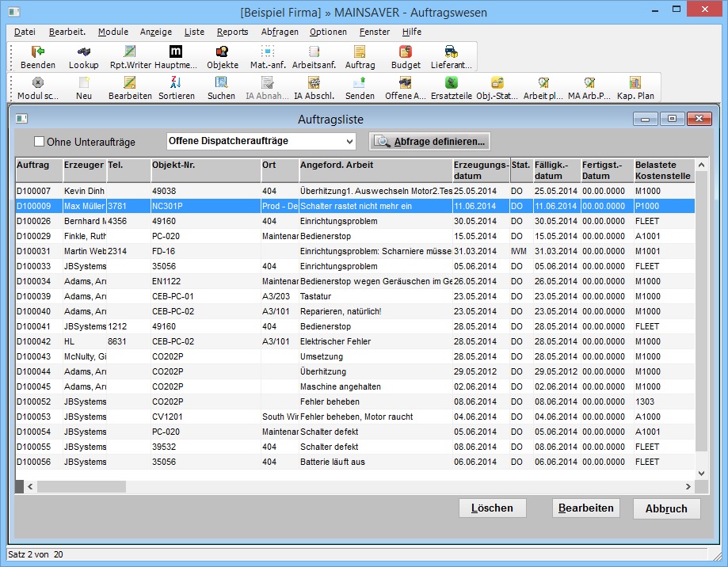Click the horizontal scrollbar thumb
The image size is (728, 567).
[x=82, y=486]
